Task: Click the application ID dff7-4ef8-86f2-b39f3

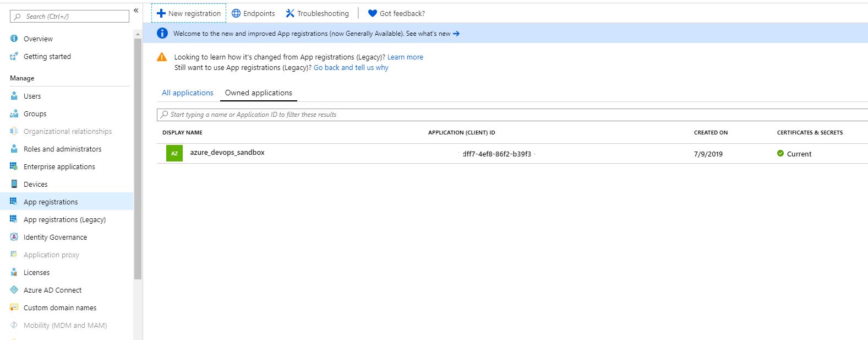Action: pos(497,154)
